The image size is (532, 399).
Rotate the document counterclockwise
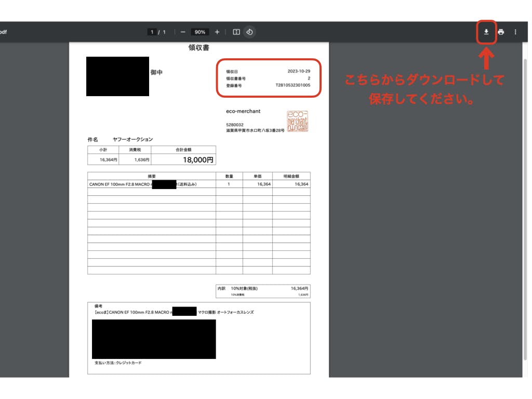249,32
